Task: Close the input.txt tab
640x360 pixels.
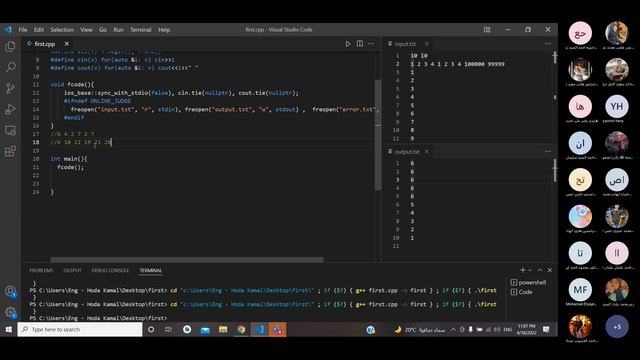Action: click(427, 44)
